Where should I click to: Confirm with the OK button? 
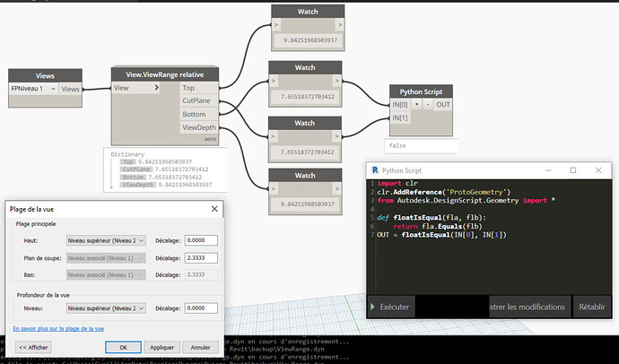click(123, 347)
